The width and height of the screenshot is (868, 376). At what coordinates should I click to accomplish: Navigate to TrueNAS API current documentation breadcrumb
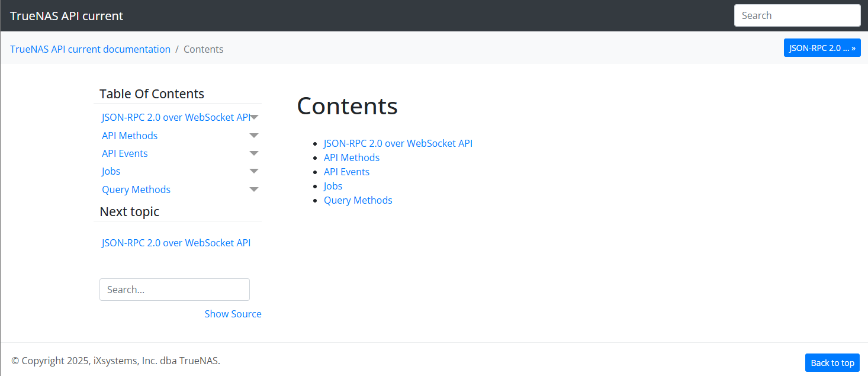[90, 49]
